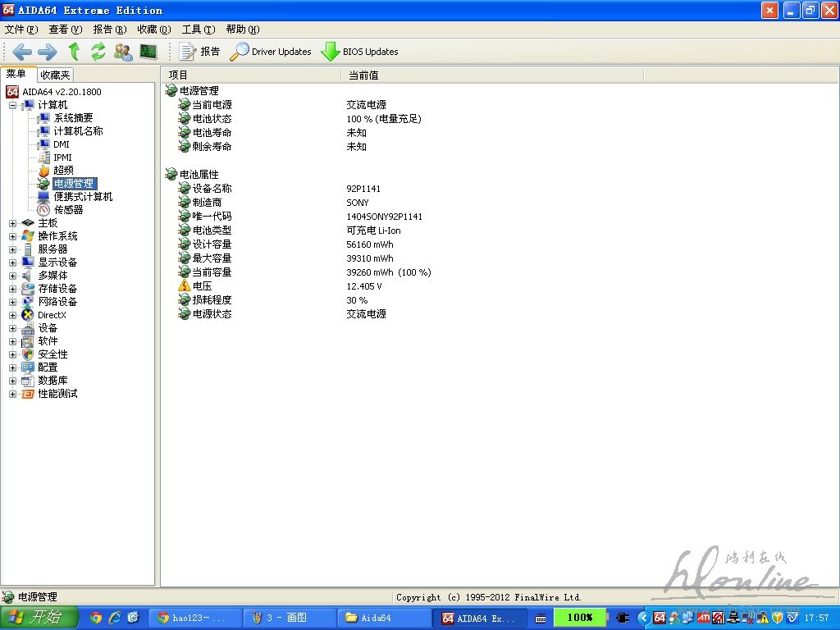Click the 当前值 column header
The width and height of the screenshot is (840, 630).
pos(364,75)
